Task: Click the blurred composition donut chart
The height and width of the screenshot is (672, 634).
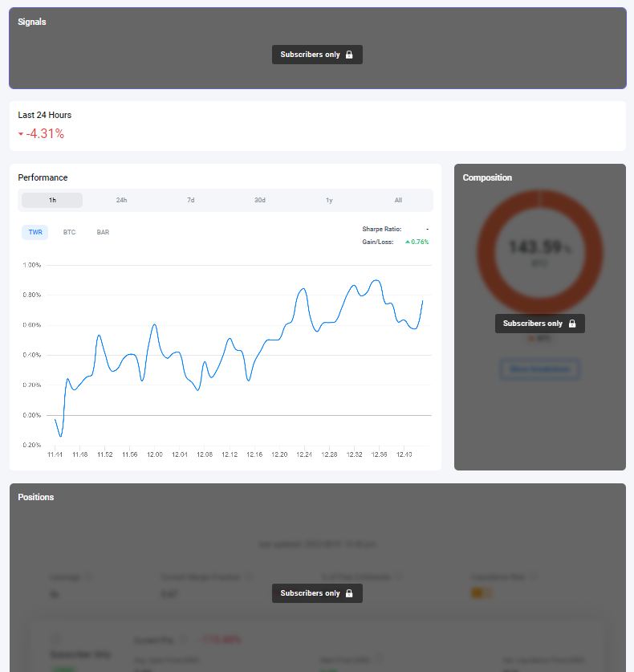Action: click(x=540, y=252)
